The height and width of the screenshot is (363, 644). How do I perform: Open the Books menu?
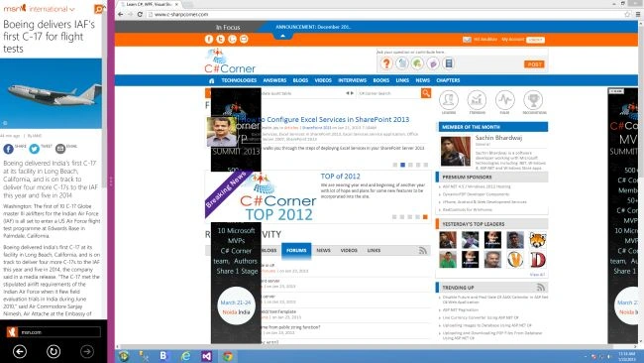(x=381, y=80)
